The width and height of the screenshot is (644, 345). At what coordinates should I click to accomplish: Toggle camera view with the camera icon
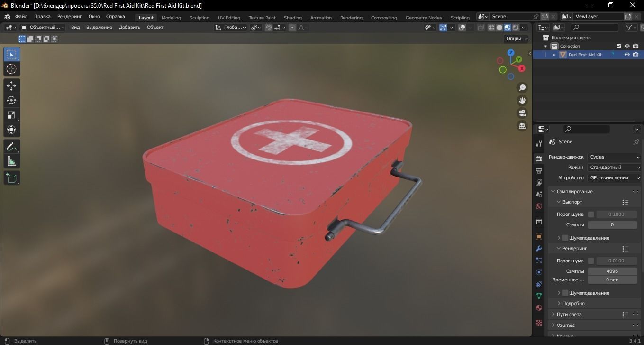point(522,113)
